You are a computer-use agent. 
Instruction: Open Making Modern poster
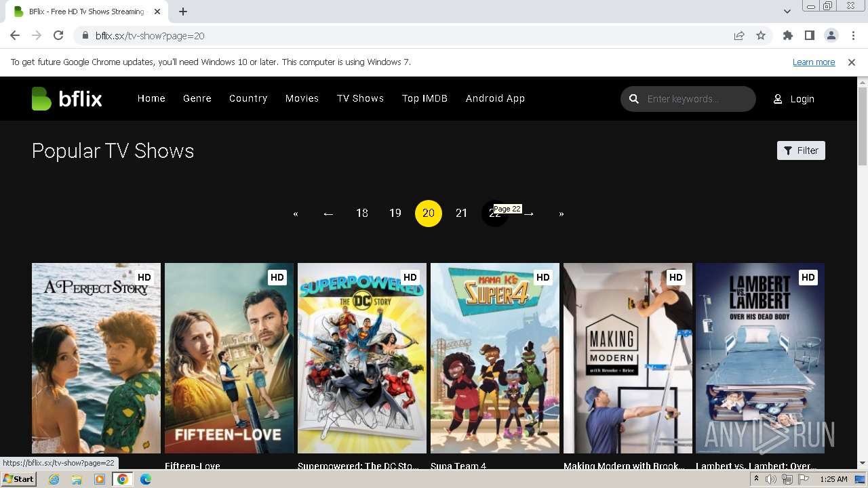tap(628, 358)
